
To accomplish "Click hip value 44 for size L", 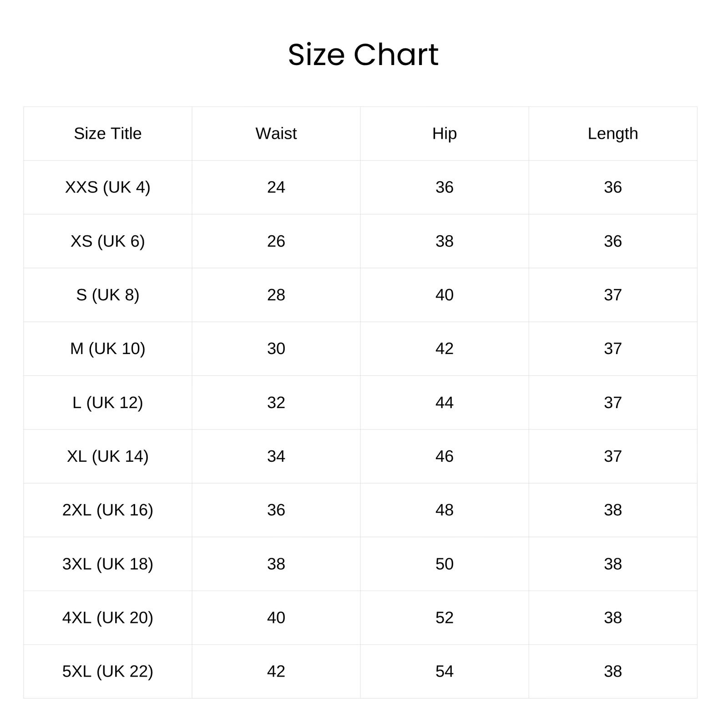I will click(445, 403).
